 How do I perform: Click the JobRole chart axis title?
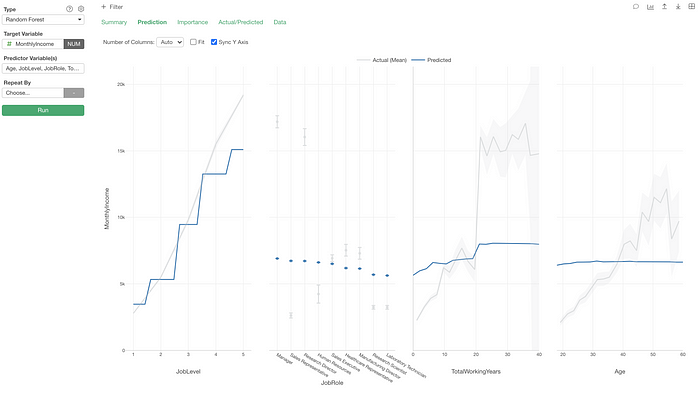(x=332, y=383)
